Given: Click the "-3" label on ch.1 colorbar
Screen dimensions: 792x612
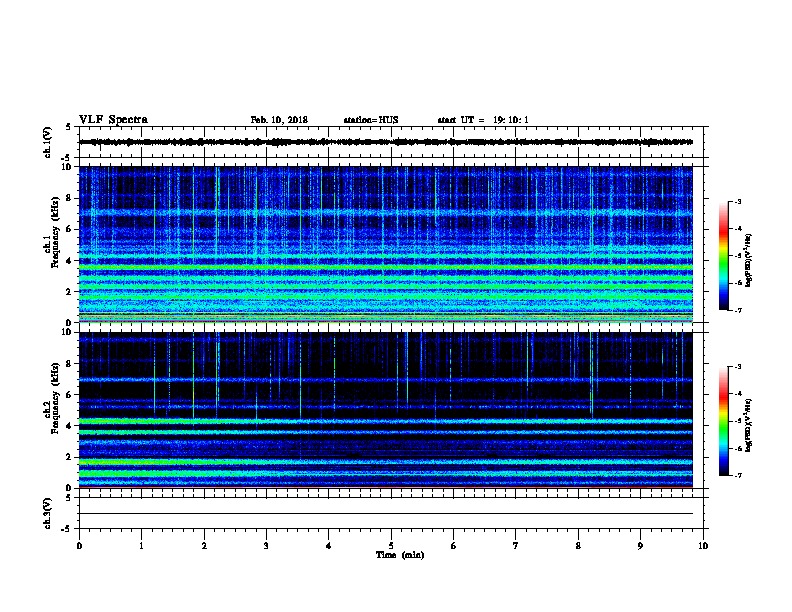Looking at the screenshot, I should pos(737,201).
